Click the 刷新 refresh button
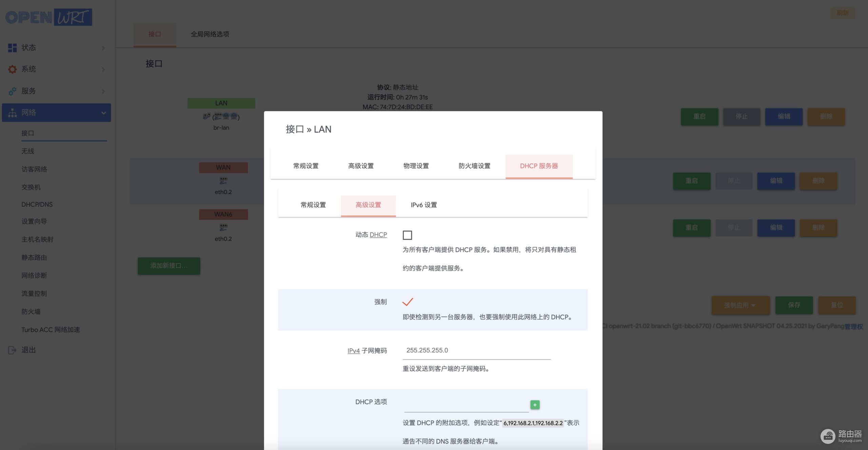This screenshot has height=450, width=868. (842, 13)
